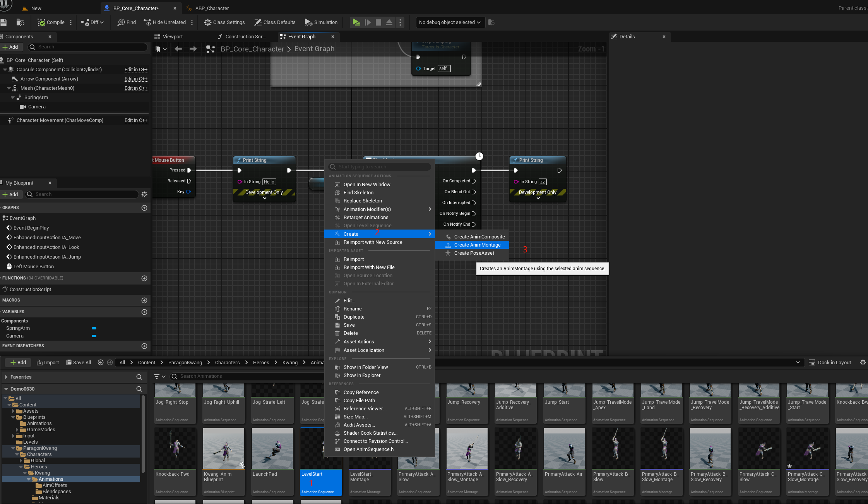868x504 pixels.
Task: Expand the Diff dropdown
Action: click(x=102, y=22)
